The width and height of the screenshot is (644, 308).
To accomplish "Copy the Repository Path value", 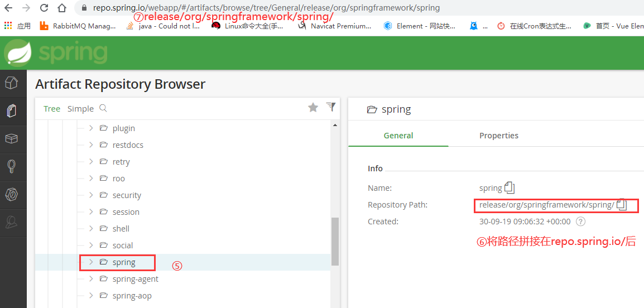I will 622,205.
